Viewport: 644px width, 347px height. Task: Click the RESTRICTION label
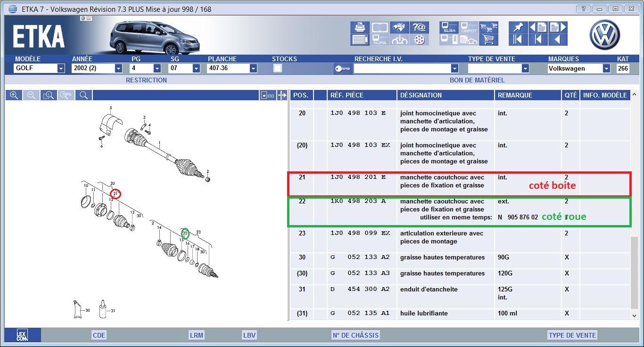tap(146, 80)
